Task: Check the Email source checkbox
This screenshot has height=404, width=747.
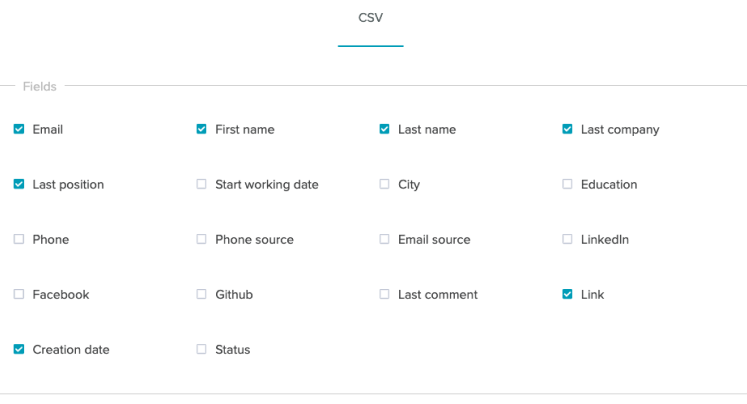Action: pyautogui.click(x=384, y=239)
